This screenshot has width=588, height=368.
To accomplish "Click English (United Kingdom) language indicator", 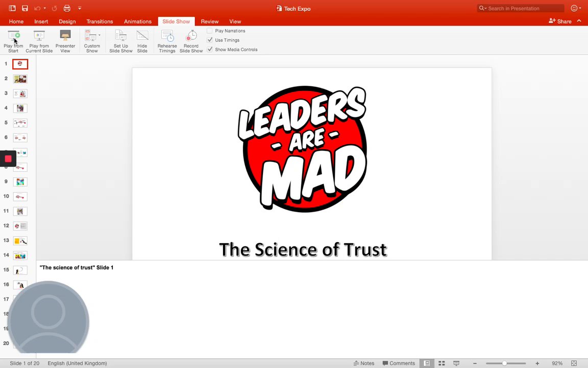I will [77, 363].
